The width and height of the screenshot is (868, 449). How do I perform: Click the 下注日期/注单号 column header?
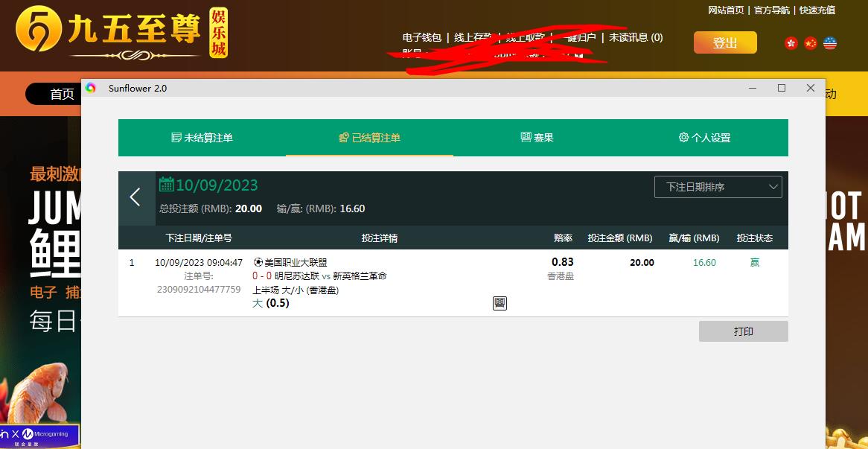coord(199,238)
